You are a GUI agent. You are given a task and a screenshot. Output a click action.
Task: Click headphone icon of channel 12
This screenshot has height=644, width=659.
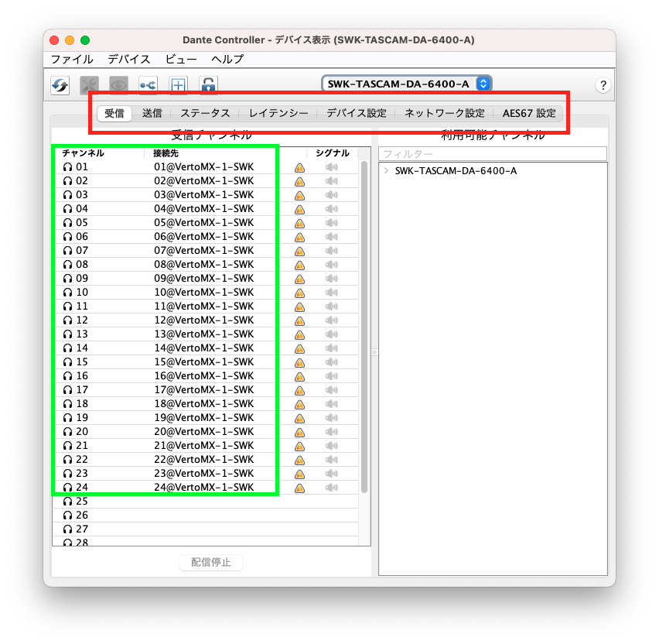(x=68, y=320)
